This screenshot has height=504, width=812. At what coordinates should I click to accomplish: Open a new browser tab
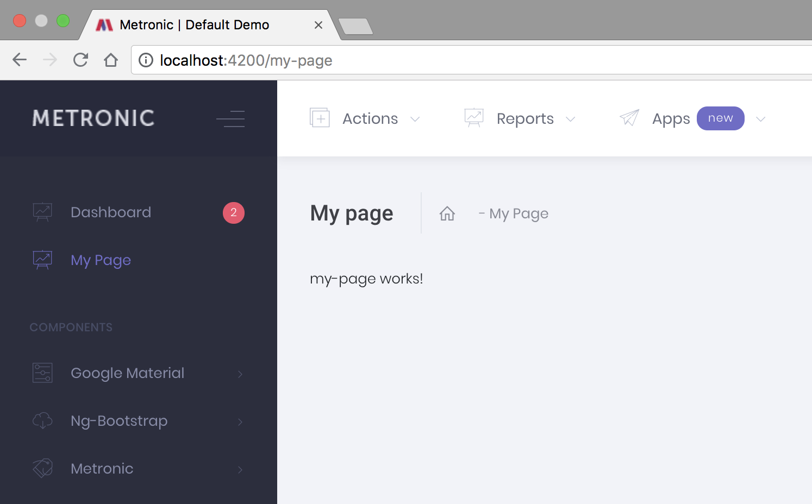pos(355,26)
